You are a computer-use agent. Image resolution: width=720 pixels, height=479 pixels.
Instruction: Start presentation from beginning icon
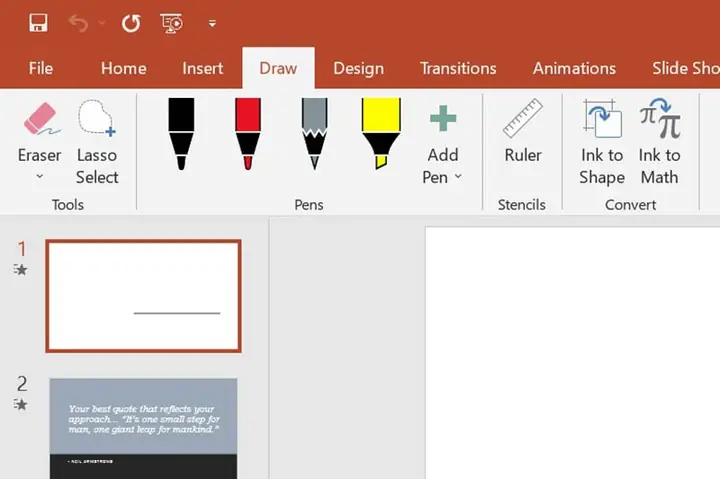click(x=171, y=23)
